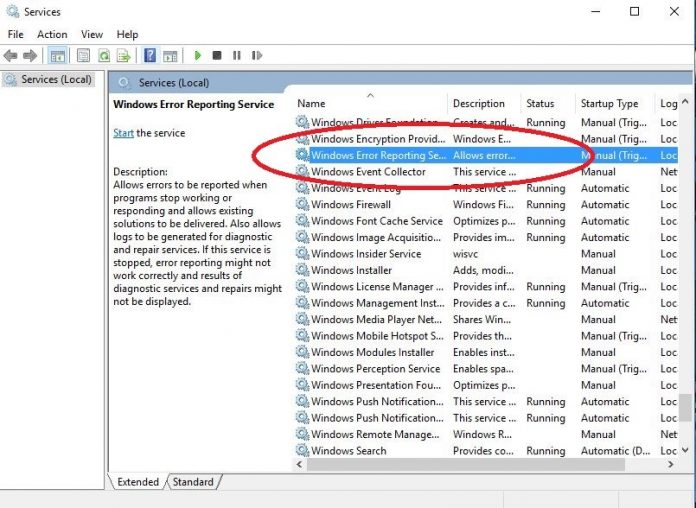
Task: Open Help with the question mark toolbar icon
Action: 150,56
